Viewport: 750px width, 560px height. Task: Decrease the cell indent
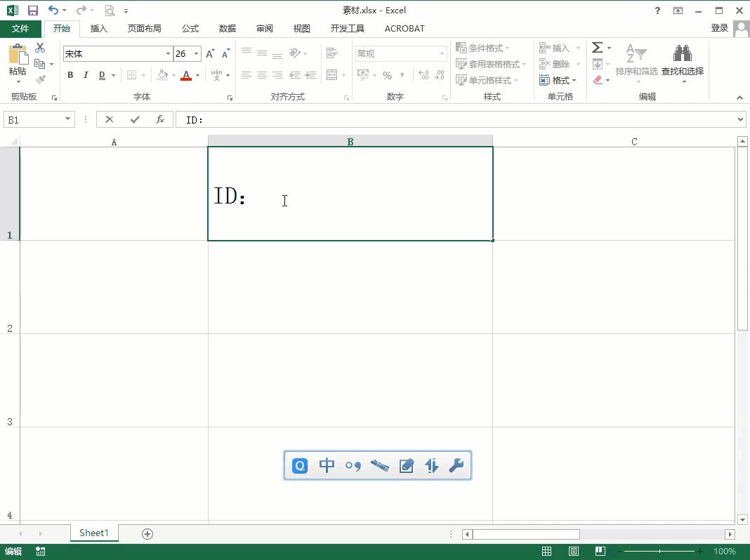coord(295,75)
